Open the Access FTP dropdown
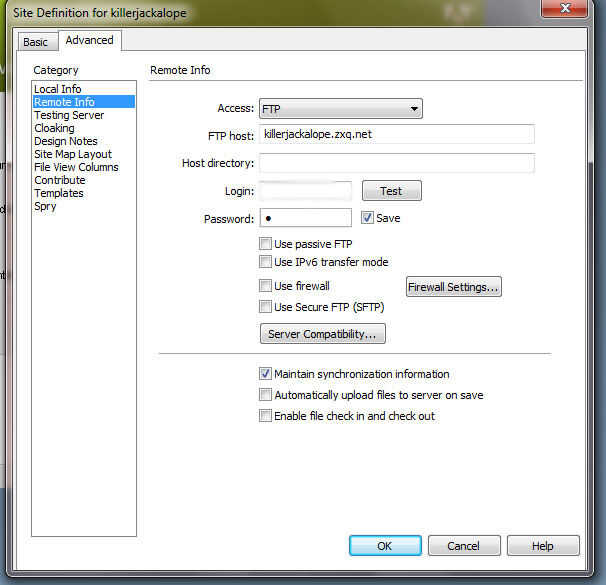 point(340,109)
